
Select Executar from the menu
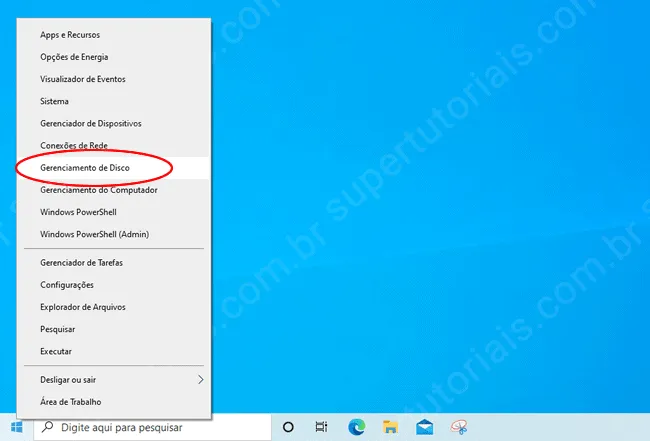114,351
